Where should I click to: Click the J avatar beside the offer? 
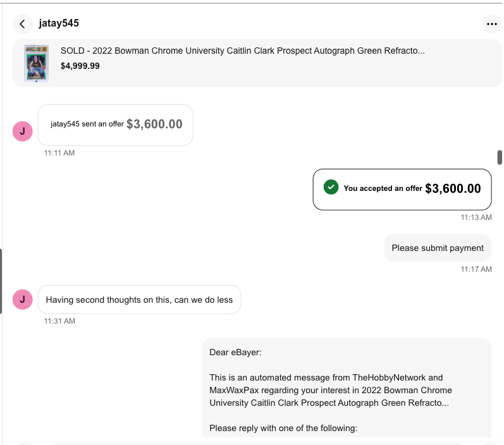point(23,131)
